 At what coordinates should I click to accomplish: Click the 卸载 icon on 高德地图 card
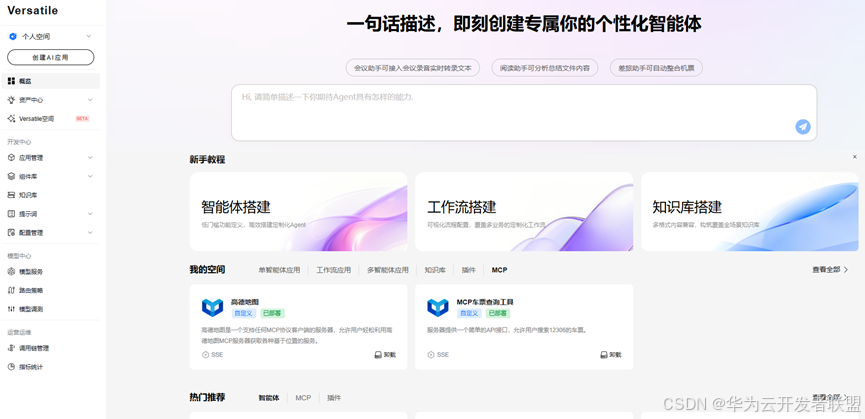[378, 354]
